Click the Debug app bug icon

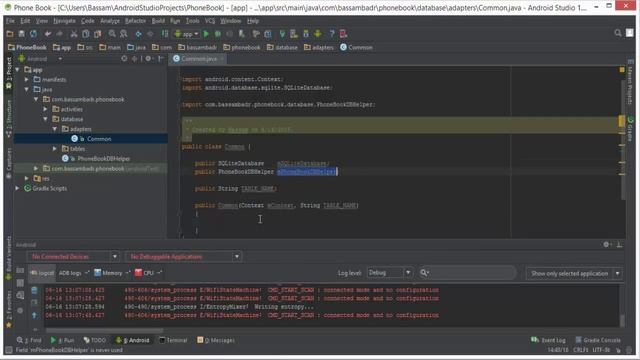(218, 34)
